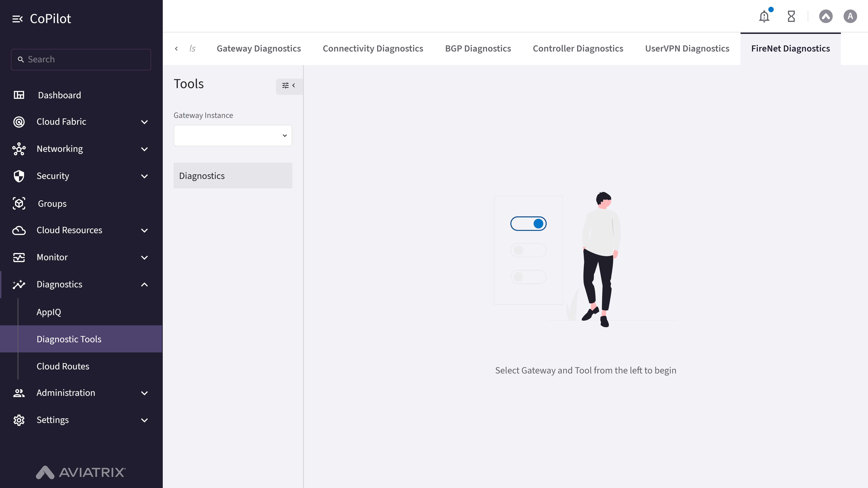Collapse the sidebar using the menu icon

(17, 19)
